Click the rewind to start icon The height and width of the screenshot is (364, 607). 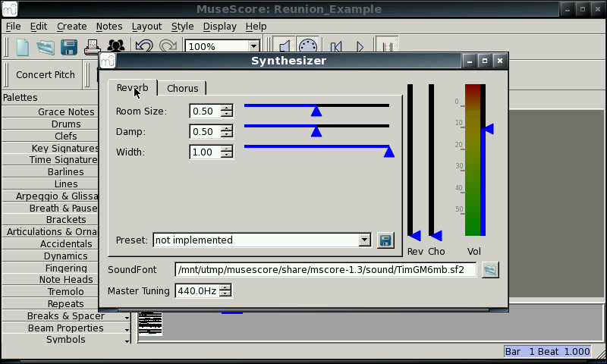tap(336, 46)
